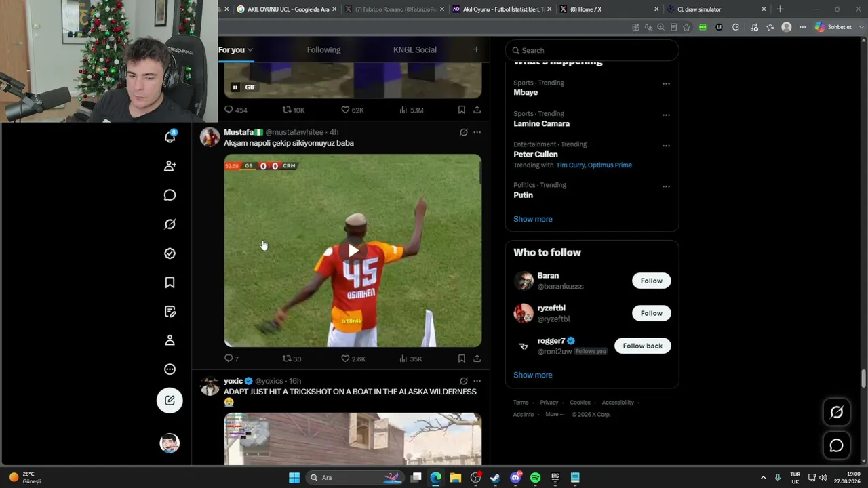Share Mustafa's post
The width and height of the screenshot is (868, 488).
477,359
